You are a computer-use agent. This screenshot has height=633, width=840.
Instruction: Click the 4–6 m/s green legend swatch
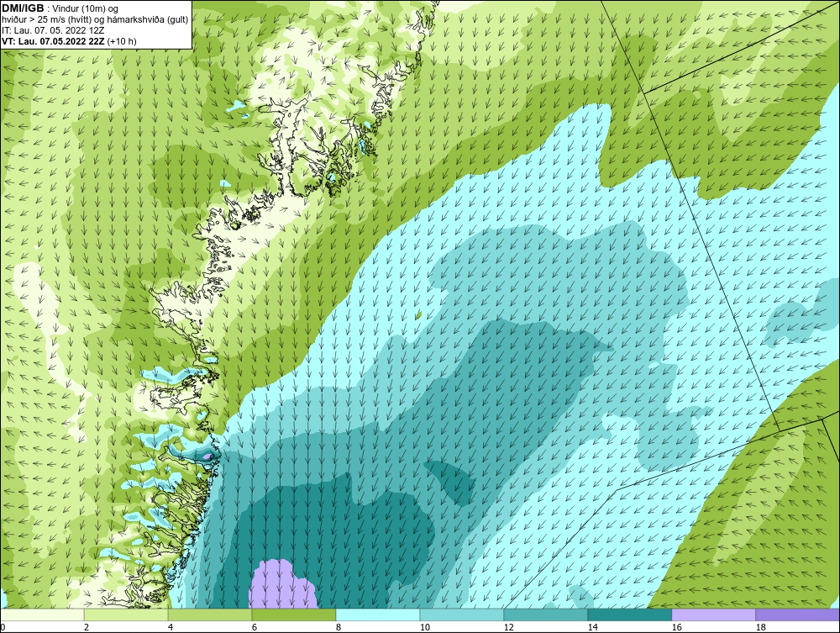[210, 615]
